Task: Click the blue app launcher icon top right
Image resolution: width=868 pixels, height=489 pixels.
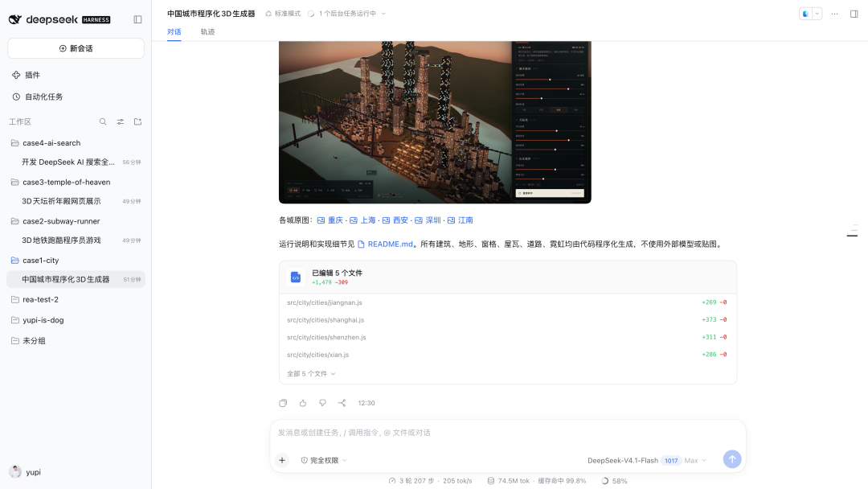Action: pos(805,14)
